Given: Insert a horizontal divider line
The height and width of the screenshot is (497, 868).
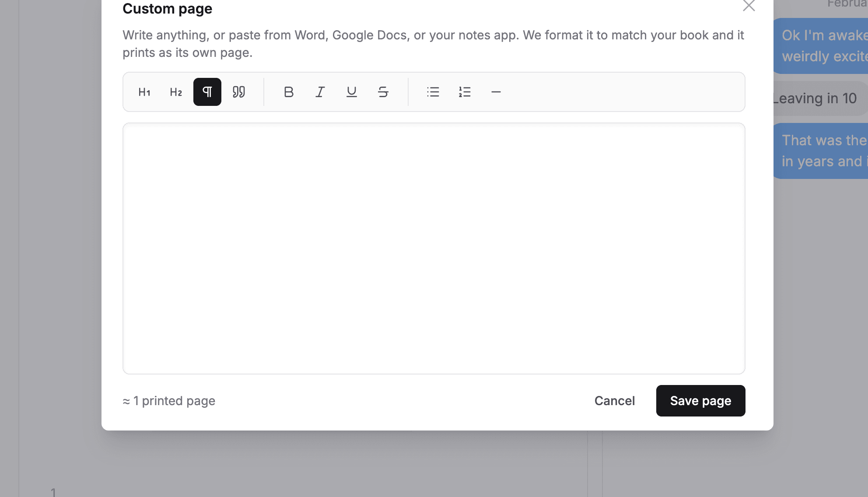Looking at the screenshot, I should pyautogui.click(x=496, y=92).
